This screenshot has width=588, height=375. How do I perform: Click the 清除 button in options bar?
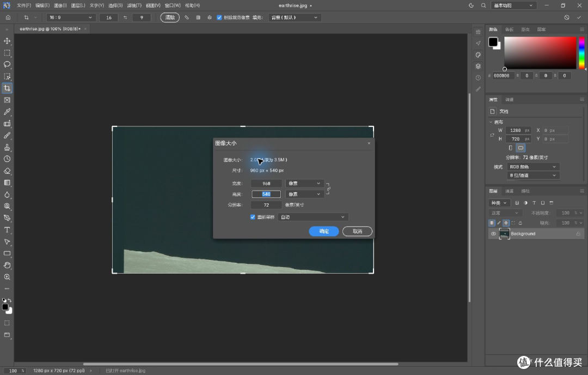coord(170,17)
